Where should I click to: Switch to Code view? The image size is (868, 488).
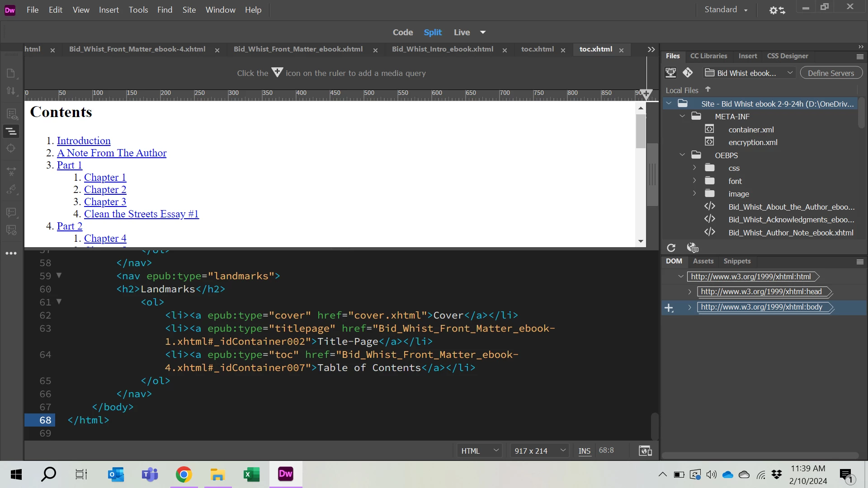(402, 33)
